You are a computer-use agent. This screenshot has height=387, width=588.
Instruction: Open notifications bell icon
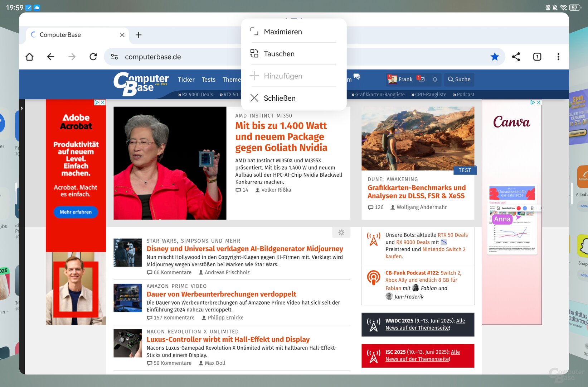pos(435,80)
